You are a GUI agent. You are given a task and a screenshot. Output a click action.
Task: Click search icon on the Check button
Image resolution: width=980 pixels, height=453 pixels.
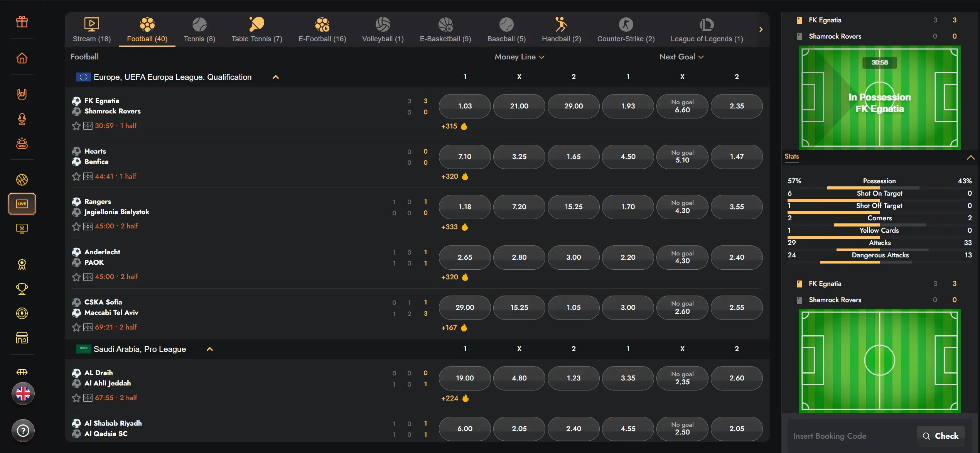click(x=926, y=436)
